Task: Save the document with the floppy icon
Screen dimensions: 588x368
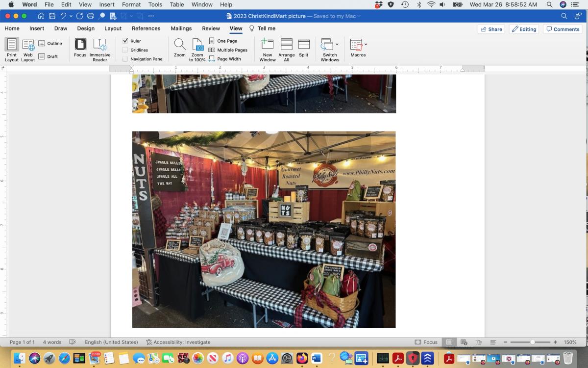Action: tap(52, 16)
